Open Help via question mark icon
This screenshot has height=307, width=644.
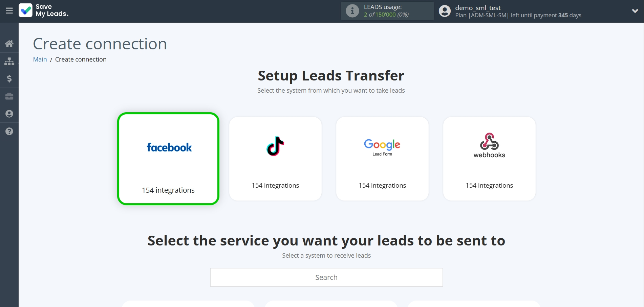pos(9,131)
